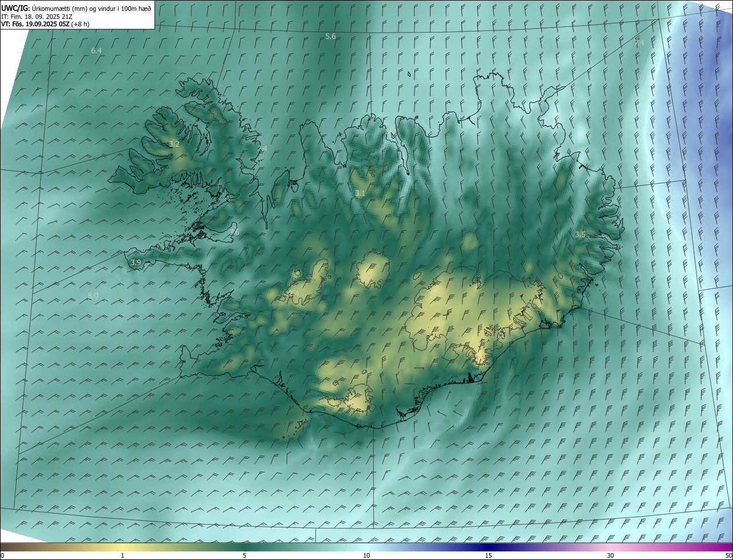Viewport: 733px width, 560px height.
Task: Click the 50 tick on the color scale
Action: [x=728, y=555]
